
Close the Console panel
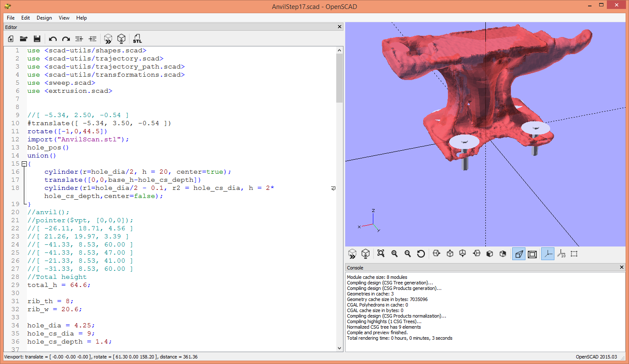[x=621, y=267]
